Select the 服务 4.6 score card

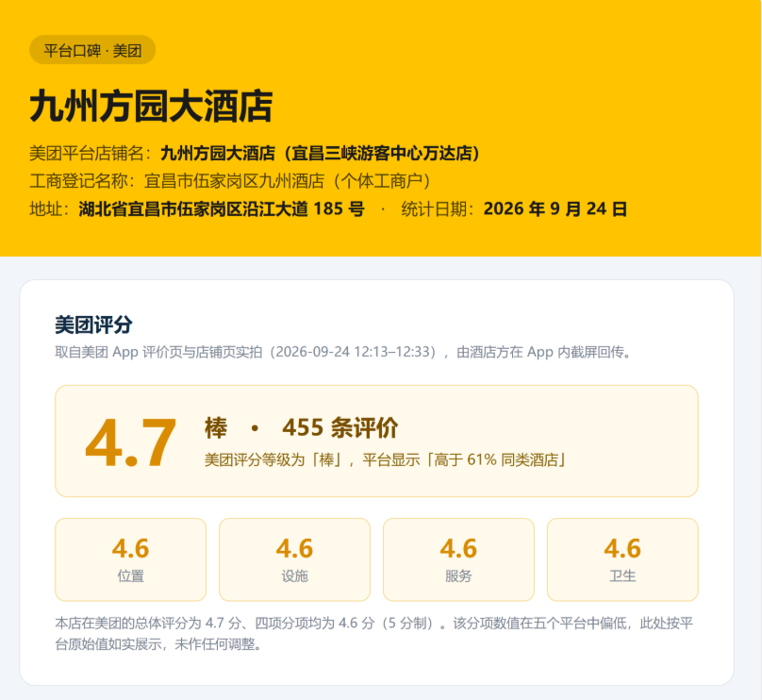[x=458, y=559]
